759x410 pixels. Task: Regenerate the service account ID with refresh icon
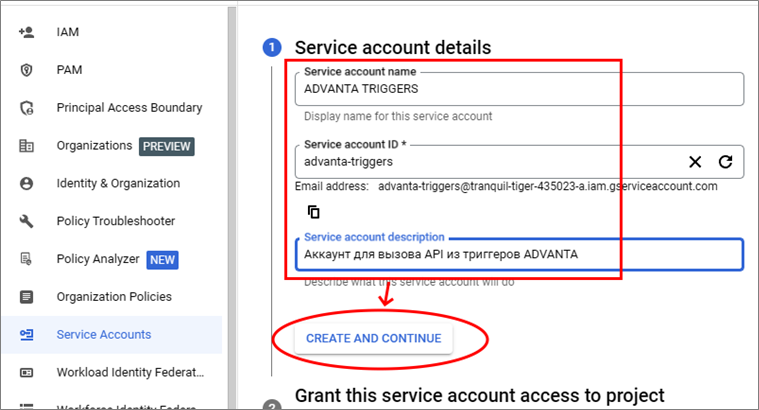tap(725, 162)
